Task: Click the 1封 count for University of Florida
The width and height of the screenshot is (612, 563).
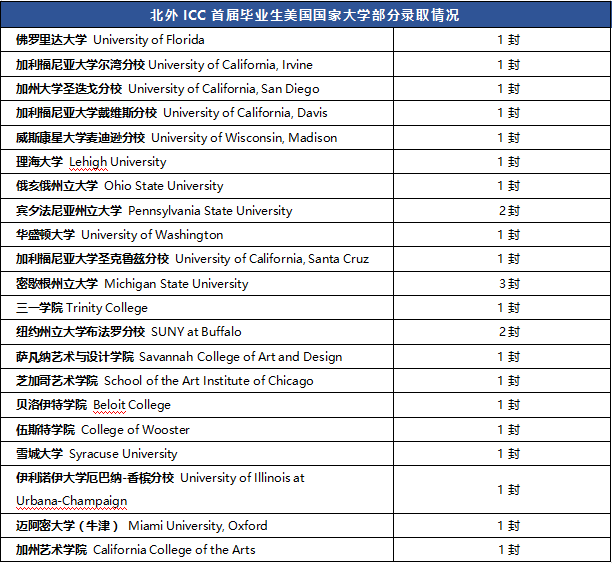Action: [509, 39]
